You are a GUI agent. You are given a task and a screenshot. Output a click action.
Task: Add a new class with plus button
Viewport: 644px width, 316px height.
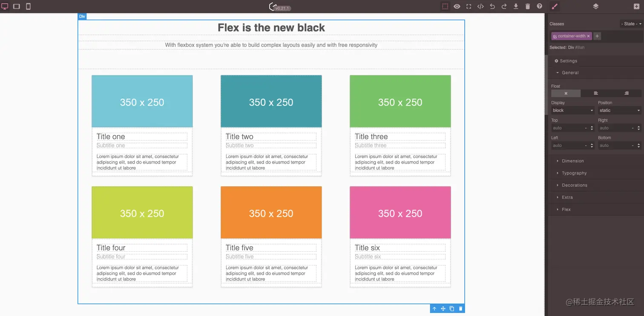point(597,36)
